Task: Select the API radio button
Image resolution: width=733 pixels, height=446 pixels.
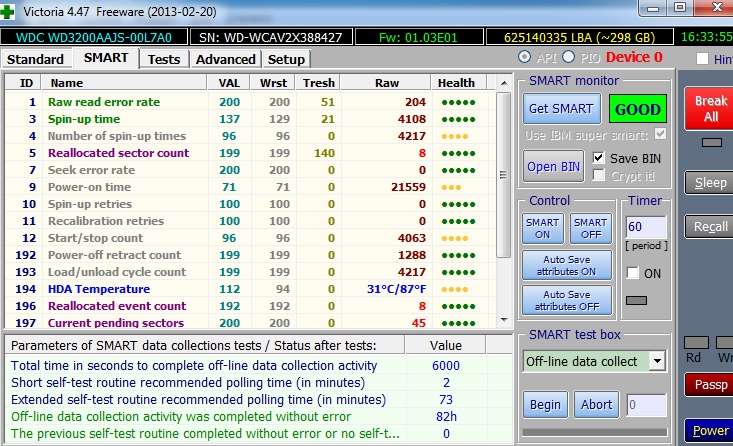Action: (x=525, y=58)
